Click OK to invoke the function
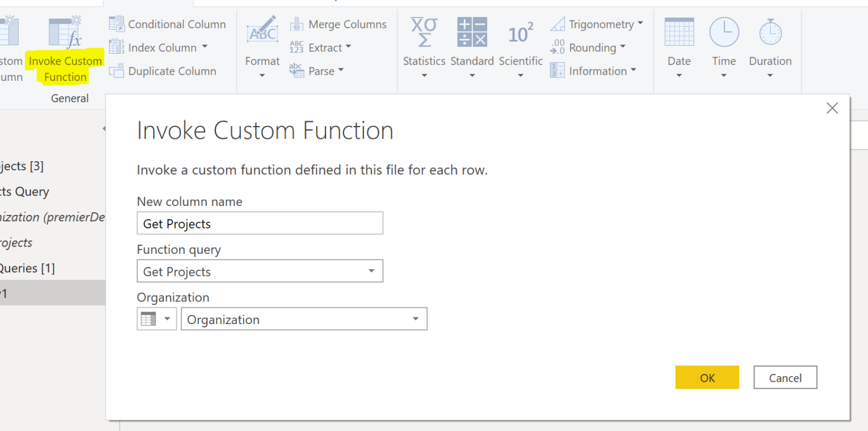Image resolution: width=868 pixels, height=431 pixels. pyautogui.click(x=707, y=377)
